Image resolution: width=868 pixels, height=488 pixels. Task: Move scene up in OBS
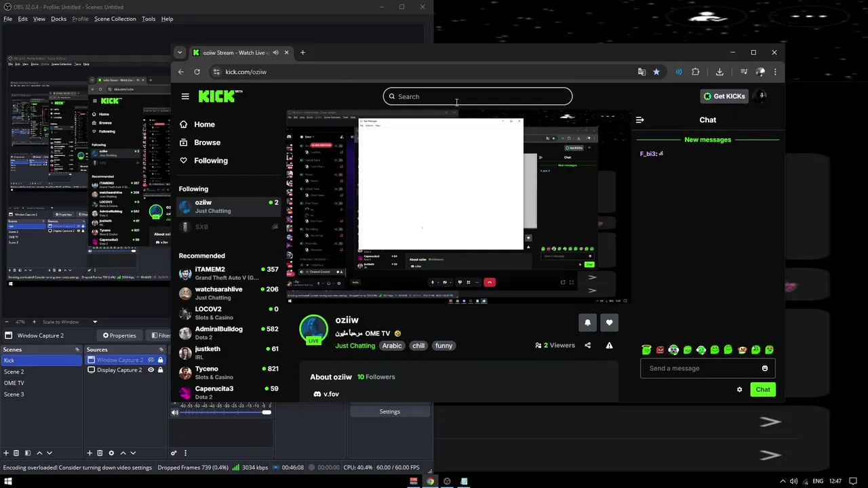(x=39, y=453)
